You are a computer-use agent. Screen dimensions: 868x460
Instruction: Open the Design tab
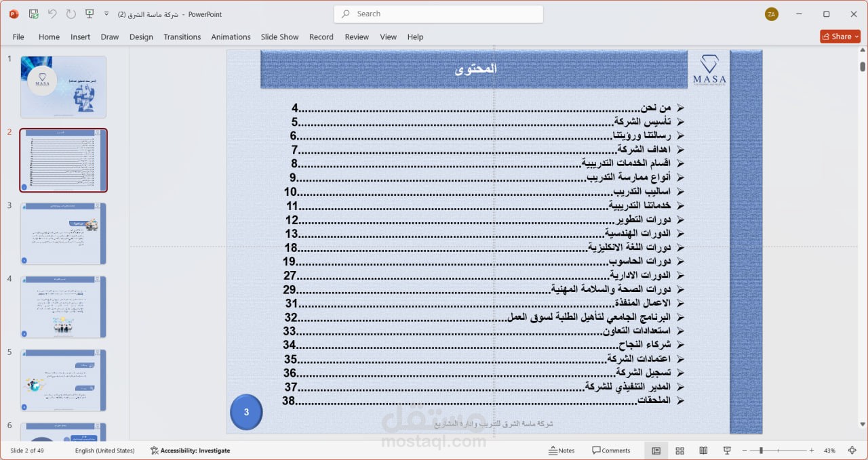tap(141, 37)
